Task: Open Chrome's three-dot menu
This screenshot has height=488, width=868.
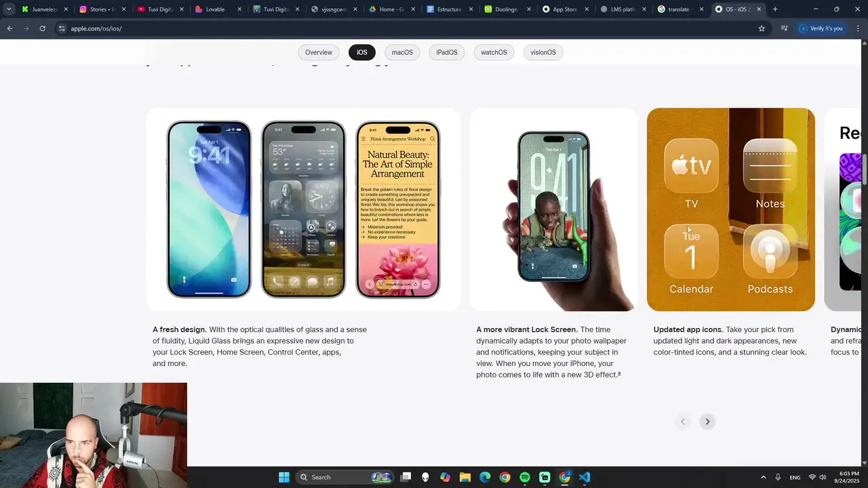Action: 858,28
